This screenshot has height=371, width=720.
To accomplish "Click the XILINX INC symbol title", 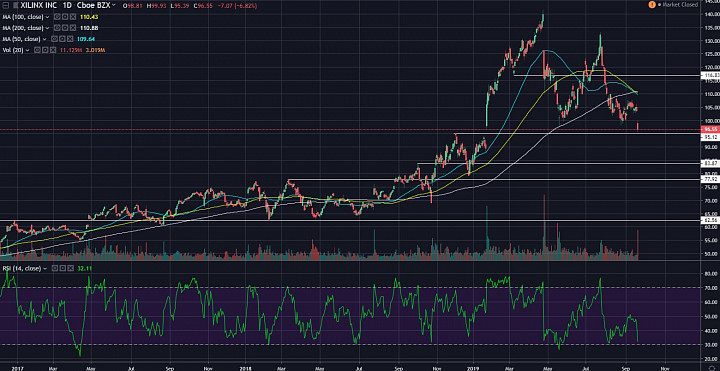I will (x=39, y=5).
